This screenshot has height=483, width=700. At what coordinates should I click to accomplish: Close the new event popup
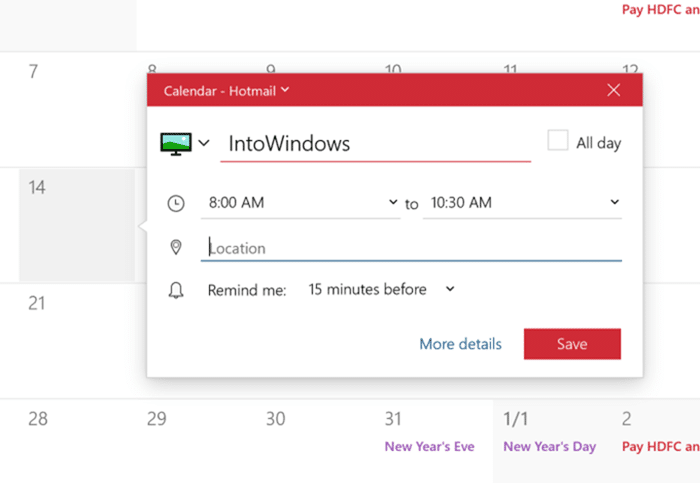pyautogui.click(x=614, y=90)
